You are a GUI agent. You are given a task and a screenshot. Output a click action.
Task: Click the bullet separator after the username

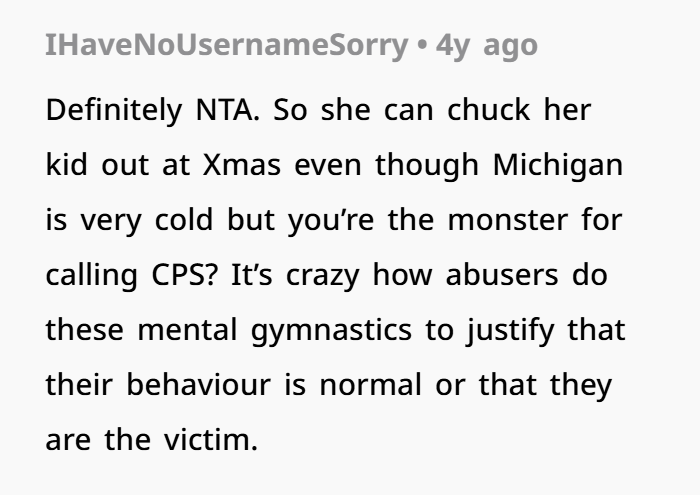422,45
